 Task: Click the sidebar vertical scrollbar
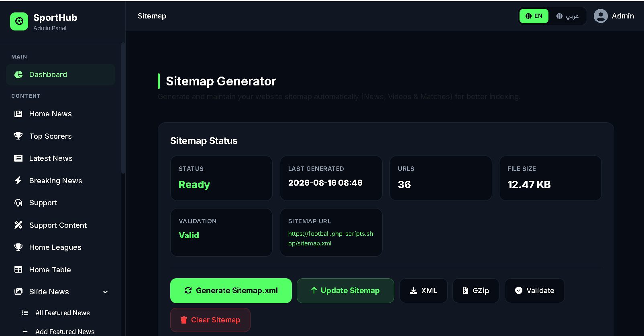(123, 108)
